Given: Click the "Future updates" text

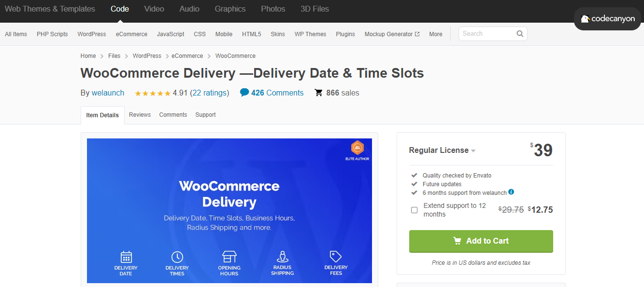Looking at the screenshot, I should (x=442, y=184).
